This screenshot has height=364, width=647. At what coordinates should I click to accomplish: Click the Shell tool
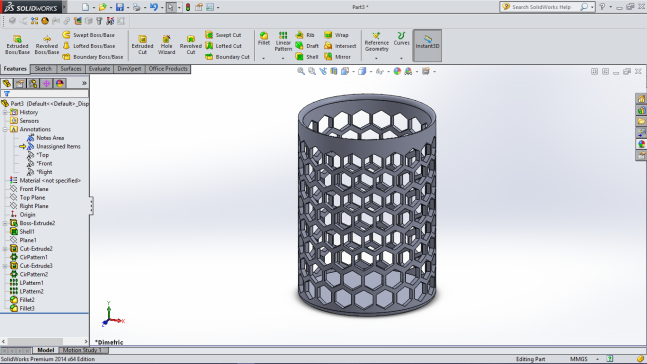307,57
